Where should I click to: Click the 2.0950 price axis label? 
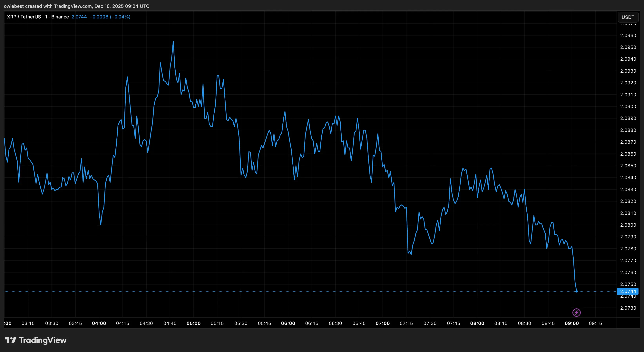[628, 47]
